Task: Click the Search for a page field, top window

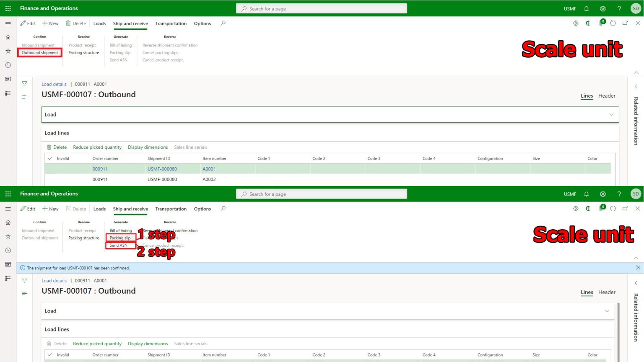Action: click(x=322, y=8)
